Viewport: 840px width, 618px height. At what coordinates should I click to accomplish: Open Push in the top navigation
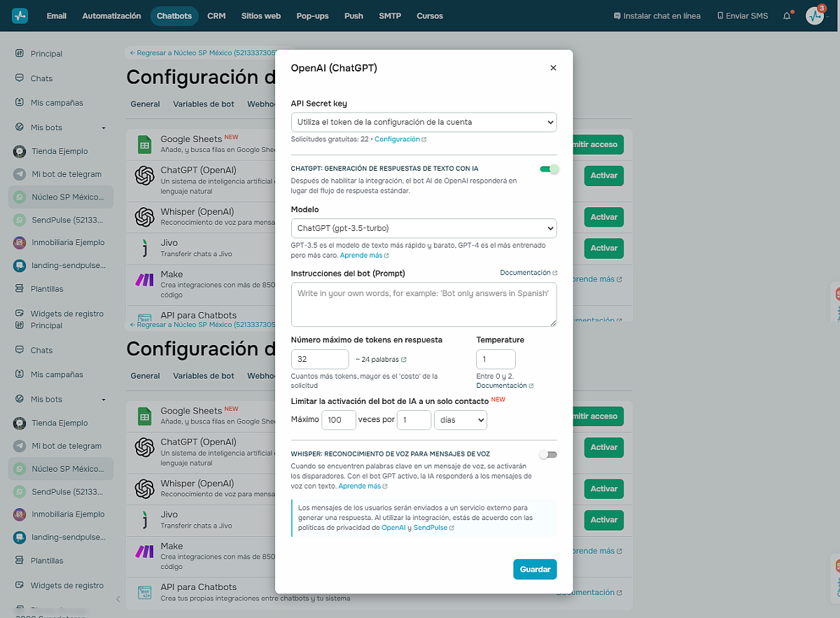(x=353, y=15)
